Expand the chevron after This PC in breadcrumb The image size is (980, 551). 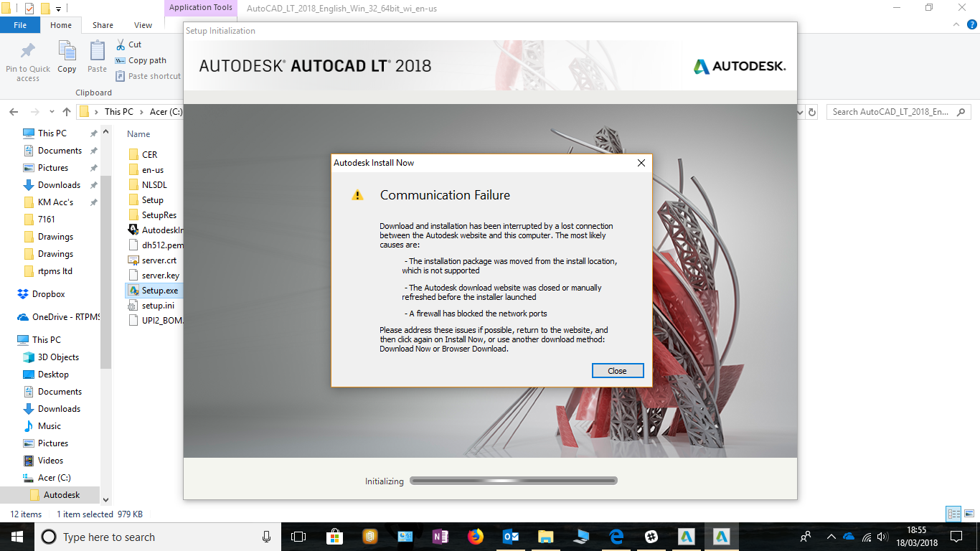[x=141, y=112]
